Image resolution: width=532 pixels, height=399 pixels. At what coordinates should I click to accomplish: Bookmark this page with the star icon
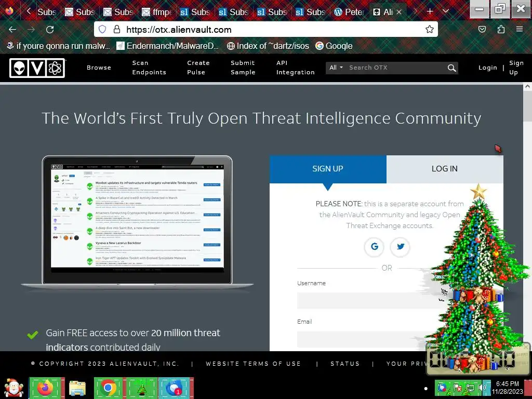[430, 30]
